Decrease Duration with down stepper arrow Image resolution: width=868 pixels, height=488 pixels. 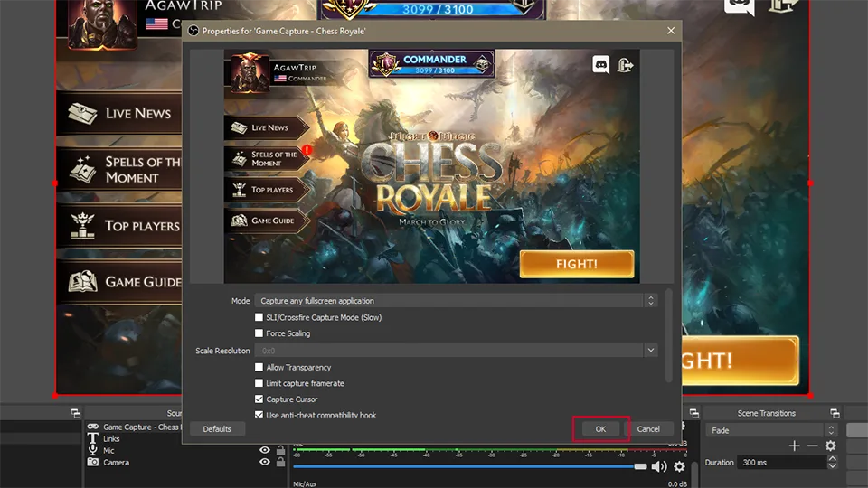832,466
